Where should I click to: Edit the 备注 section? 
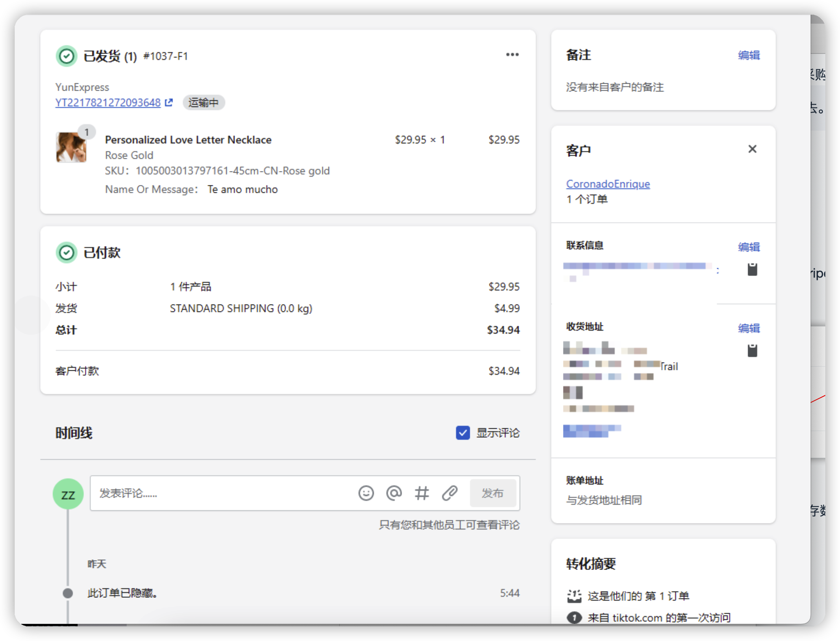(x=749, y=55)
